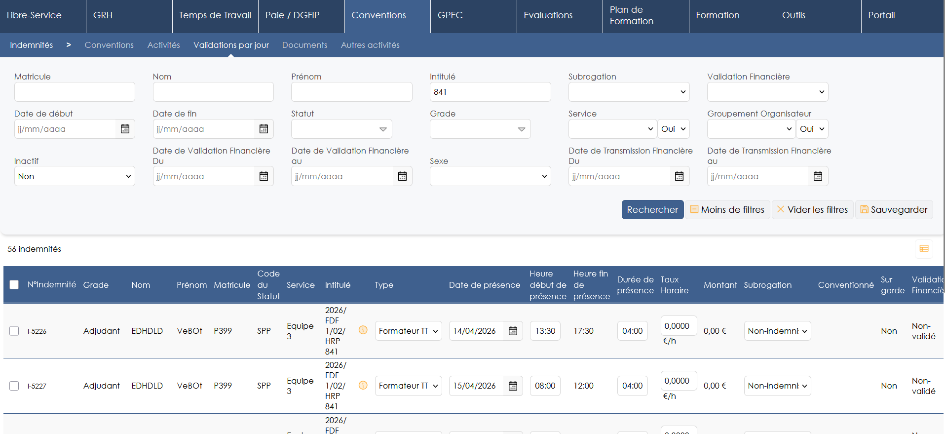Screen dimensions: 945x434
Task: Open the Service filter dropdown
Action: pyautogui.click(x=612, y=129)
